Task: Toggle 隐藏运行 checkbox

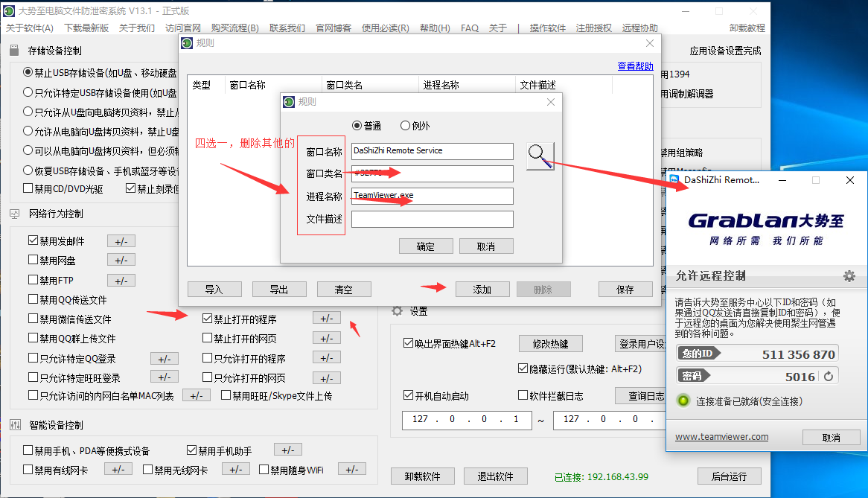Action: point(523,368)
